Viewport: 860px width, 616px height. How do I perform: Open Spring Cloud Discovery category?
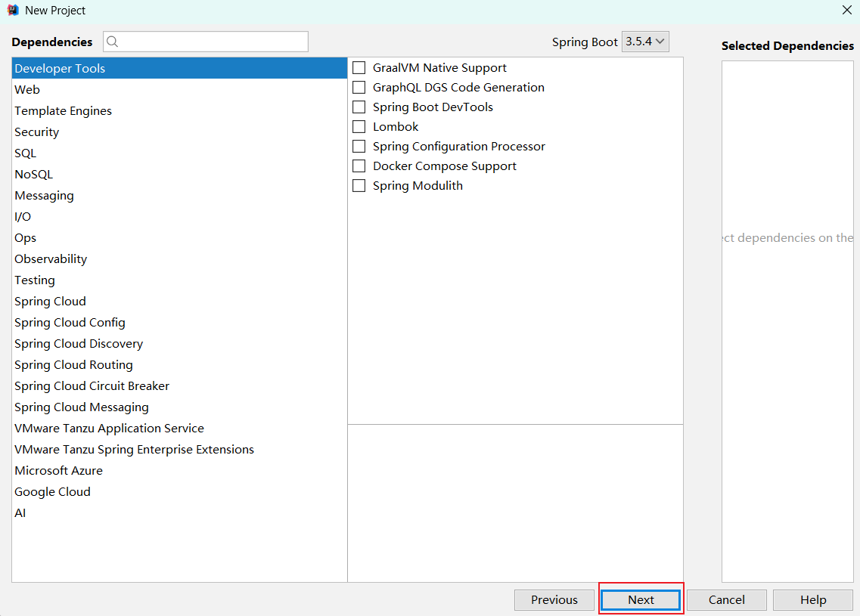pos(179,344)
